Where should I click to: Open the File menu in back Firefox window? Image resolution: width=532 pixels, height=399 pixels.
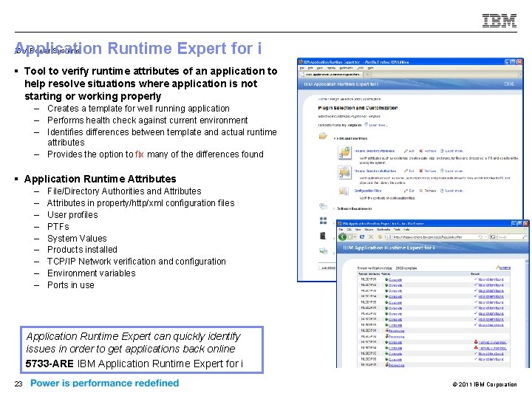301,68
